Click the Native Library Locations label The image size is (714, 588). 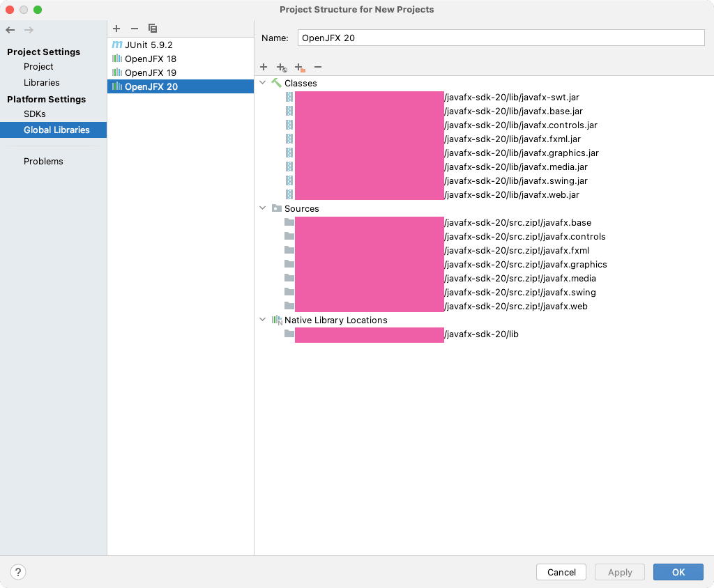pos(336,320)
